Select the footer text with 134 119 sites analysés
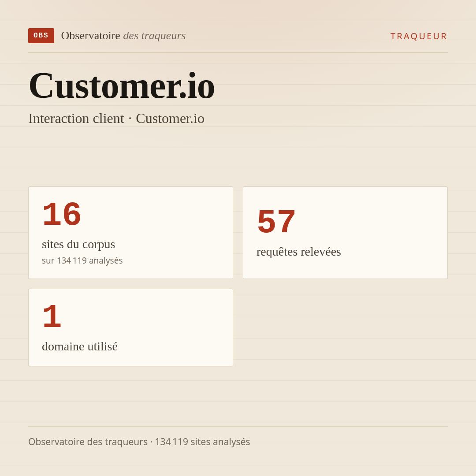Screen dimensions: 476x476 [139, 442]
